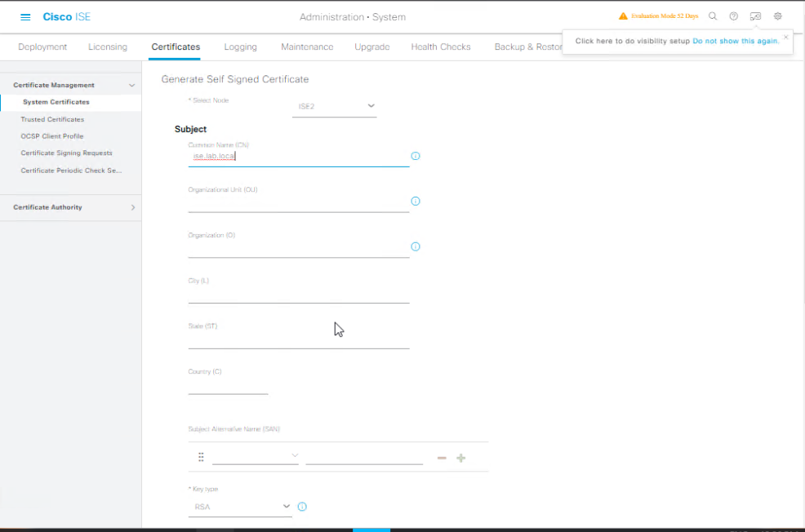The width and height of the screenshot is (805, 532).
Task: Focus the State (ST) field
Action: pos(299,339)
